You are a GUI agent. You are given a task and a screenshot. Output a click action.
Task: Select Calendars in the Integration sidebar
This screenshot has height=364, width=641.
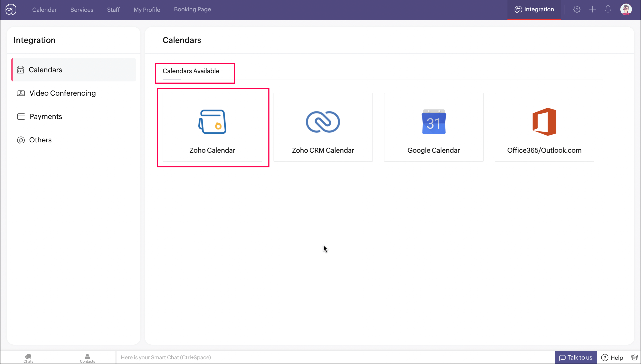pyautogui.click(x=74, y=70)
